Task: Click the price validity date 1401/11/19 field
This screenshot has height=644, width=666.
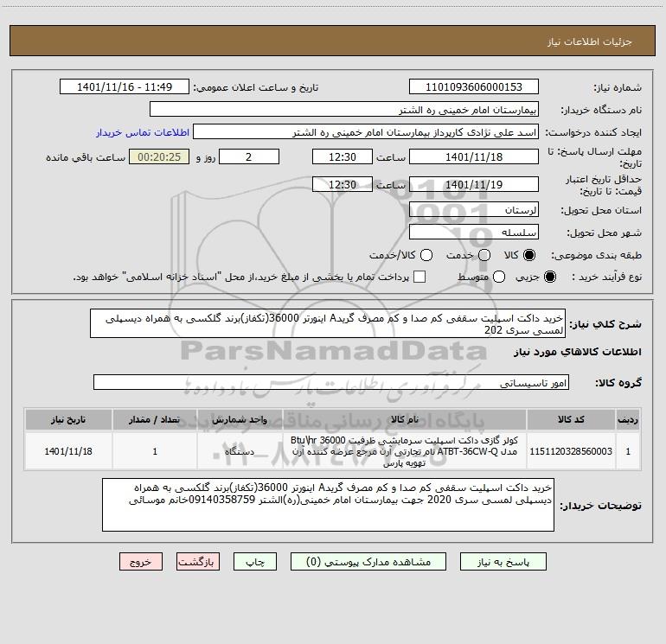Action: 474,184
